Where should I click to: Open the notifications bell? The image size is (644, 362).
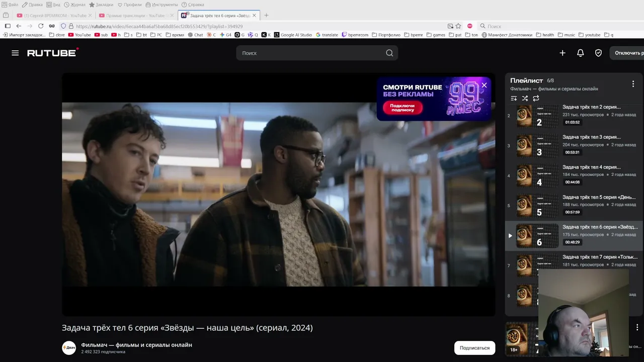580,53
